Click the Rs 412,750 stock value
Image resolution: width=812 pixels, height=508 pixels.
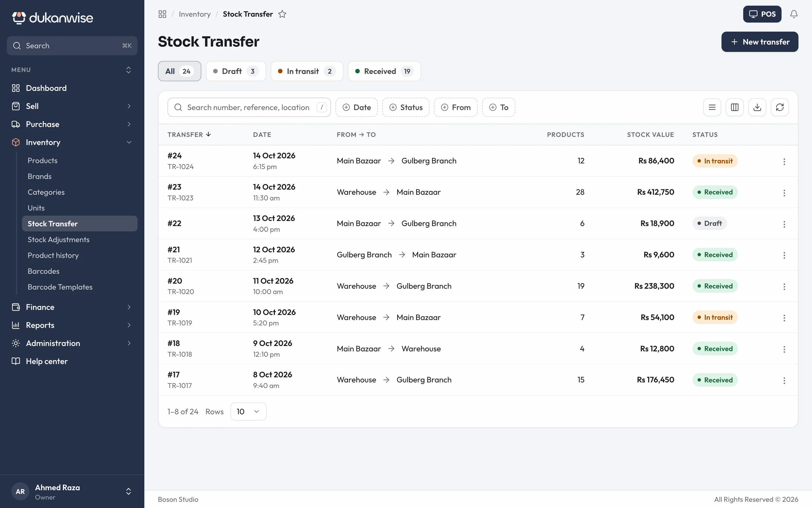656,192
